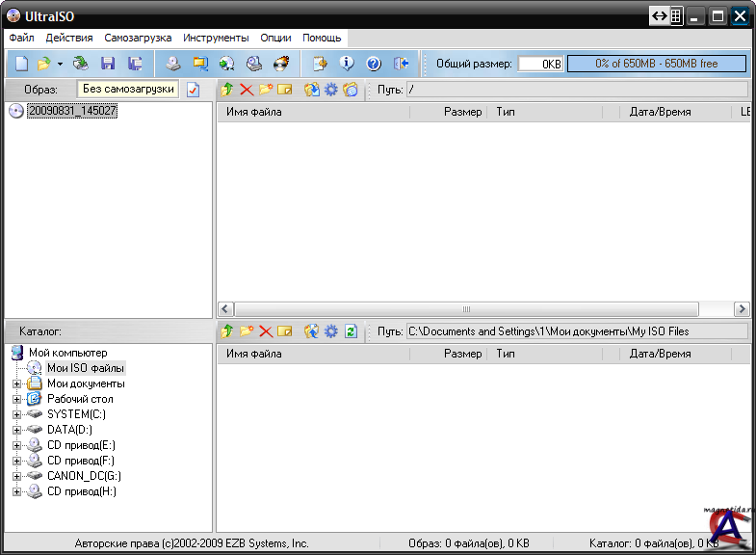
Task: Open the Info icon in toolbar
Action: tap(347, 64)
